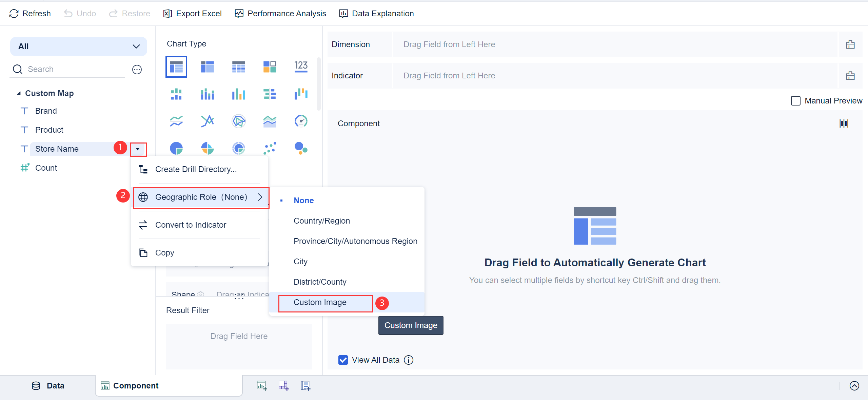Choose the cross table chart type
This screenshot has width=868, height=400.
tap(208, 67)
